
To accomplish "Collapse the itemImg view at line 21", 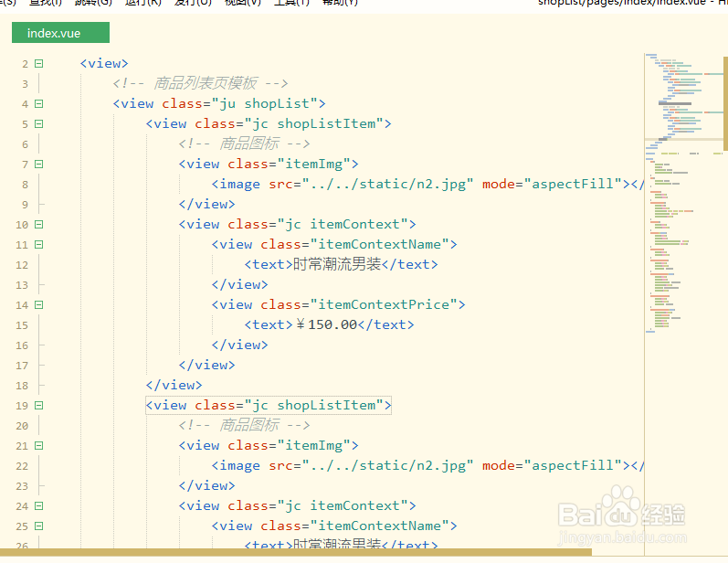I will (x=39, y=445).
